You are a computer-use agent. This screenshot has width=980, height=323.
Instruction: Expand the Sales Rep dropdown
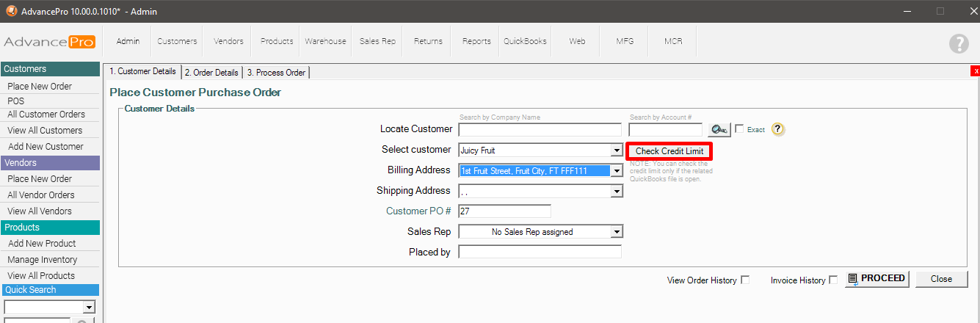(x=617, y=232)
